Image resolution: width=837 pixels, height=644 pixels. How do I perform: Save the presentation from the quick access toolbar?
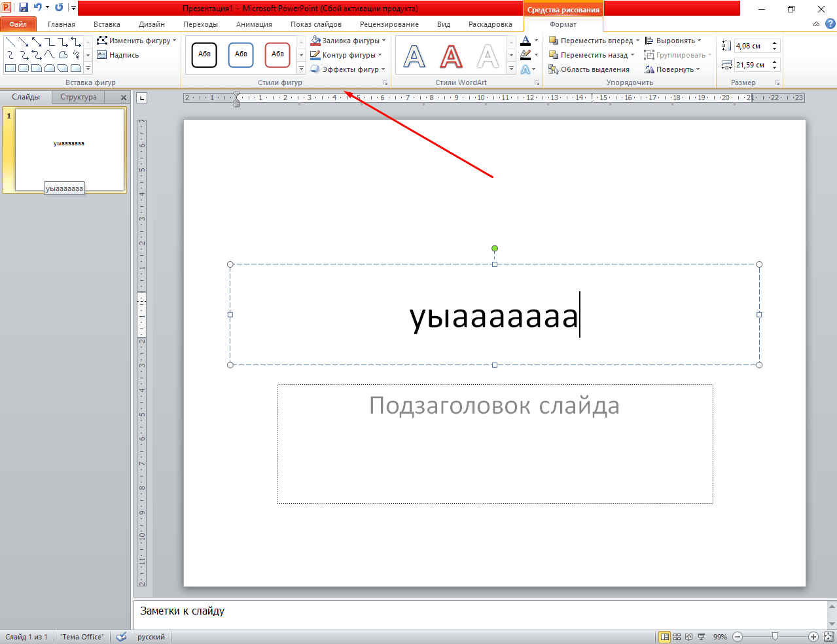(x=24, y=8)
